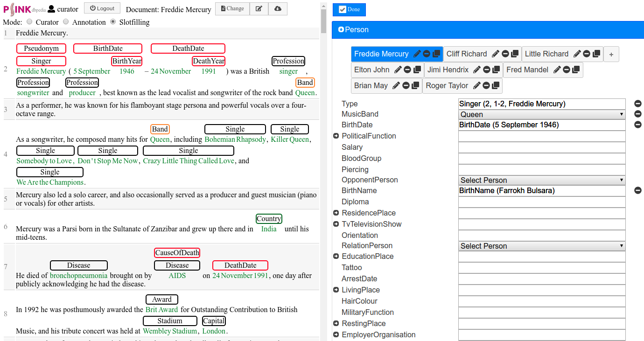644x341 pixels.
Task: Click copy icon on Fred Mandel tab
Action: [576, 70]
